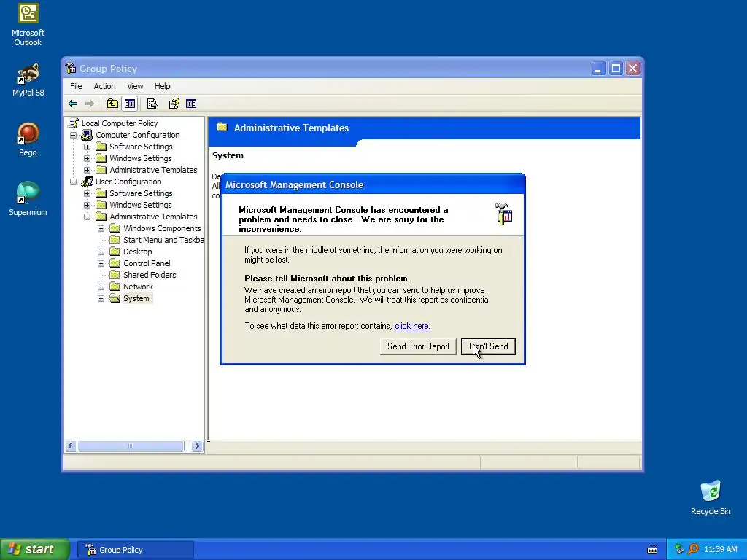
Task: Click Send Error Report button
Action: [x=418, y=346]
